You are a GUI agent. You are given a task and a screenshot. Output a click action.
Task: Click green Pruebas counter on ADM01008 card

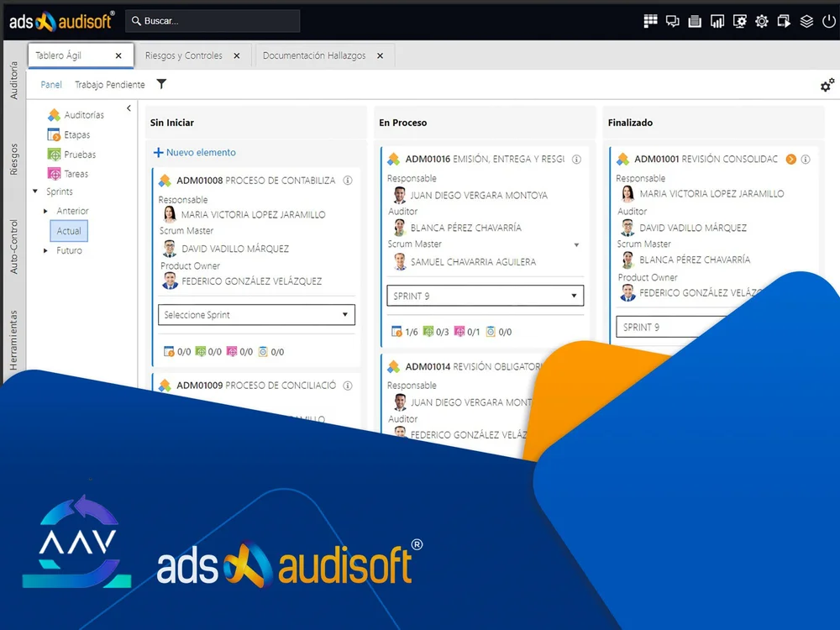coord(207,352)
